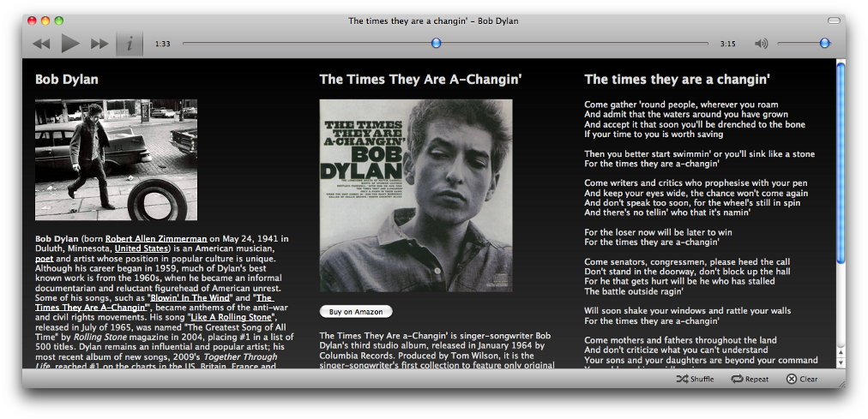Click lyric 'Come senators, congressmen, please heed the call'

pos(687,262)
